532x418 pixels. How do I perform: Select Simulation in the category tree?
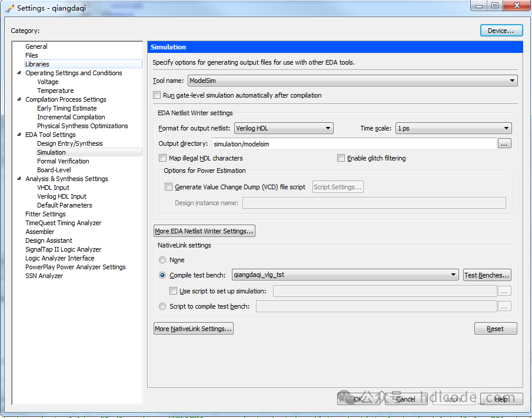(x=51, y=152)
